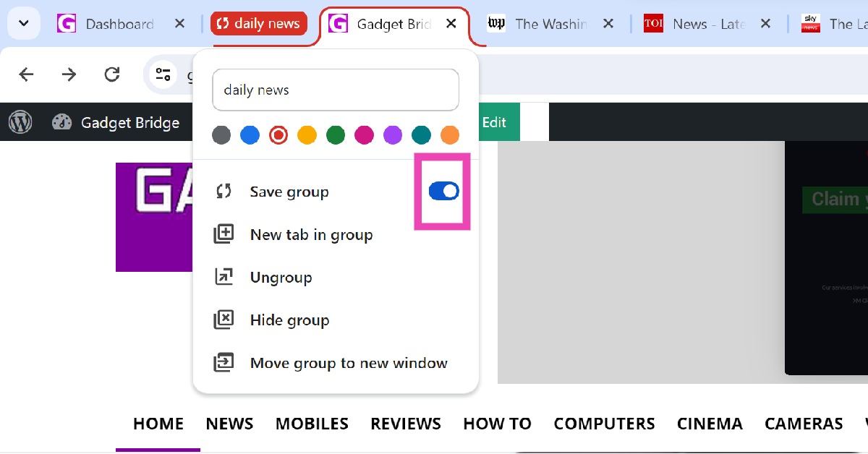The image size is (868, 454).
Task: Open the tab search dropdown arrow
Action: click(x=23, y=24)
